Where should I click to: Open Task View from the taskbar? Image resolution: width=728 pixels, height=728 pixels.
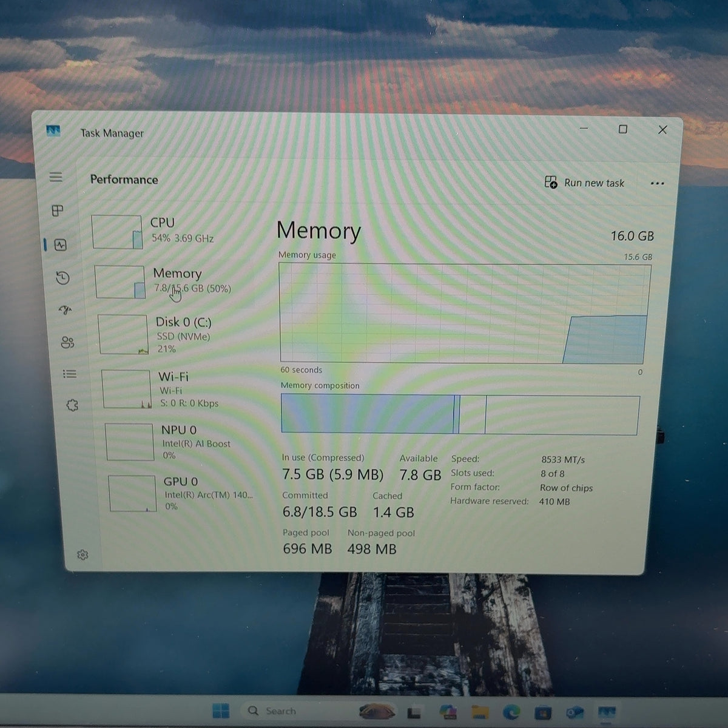414,712
